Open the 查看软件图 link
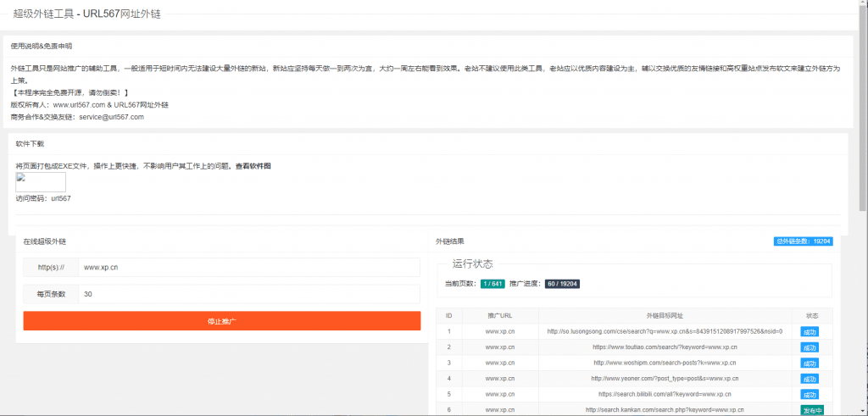Viewport: 868px width, 416px height. coord(253,166)
